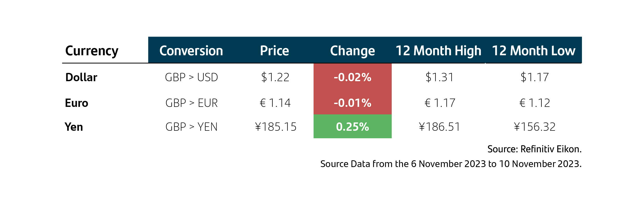Select the $1.22 price value
This screenshot has width=644, height=207.
(275, 77)
